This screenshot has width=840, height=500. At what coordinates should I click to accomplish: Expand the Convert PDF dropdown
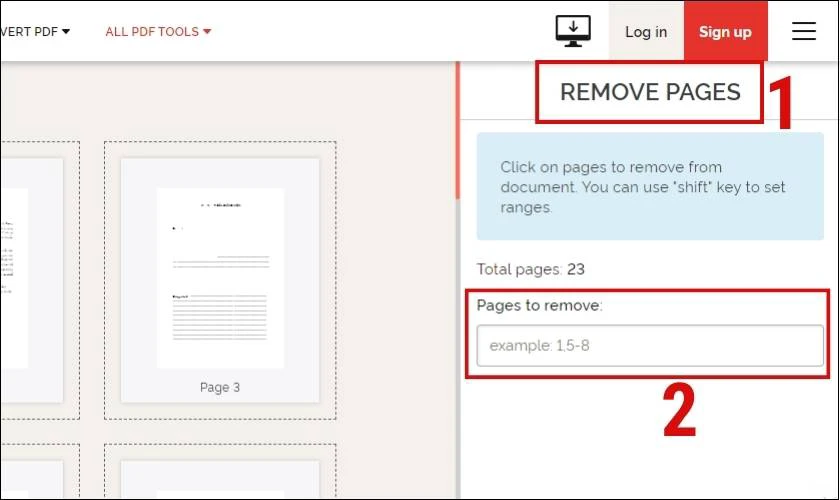(35, 32)
